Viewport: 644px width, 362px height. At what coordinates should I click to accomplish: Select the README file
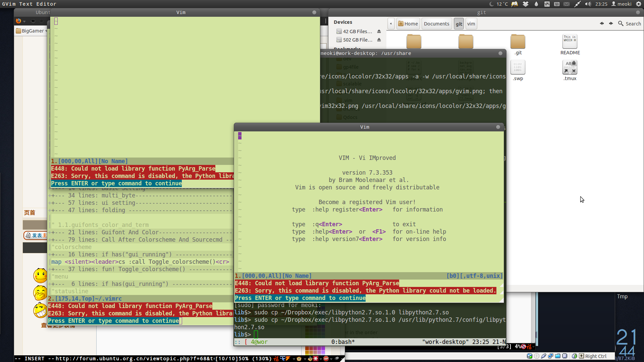(570, 45)
